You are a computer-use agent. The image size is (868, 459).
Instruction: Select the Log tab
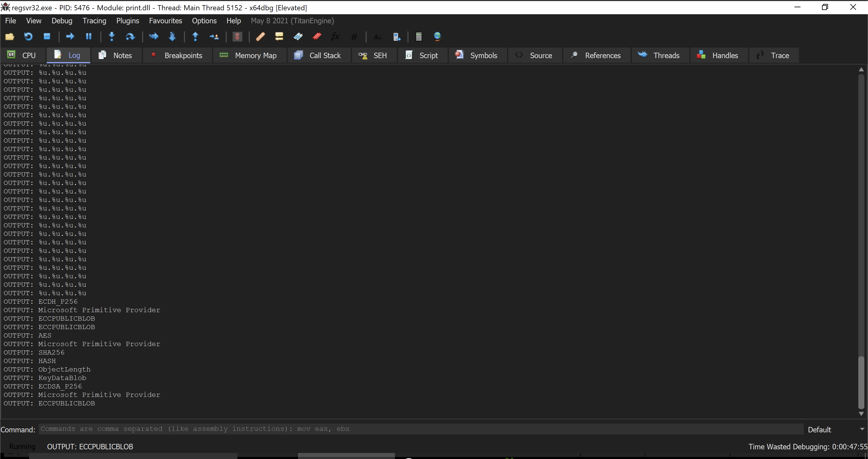(x=68, y=56)
